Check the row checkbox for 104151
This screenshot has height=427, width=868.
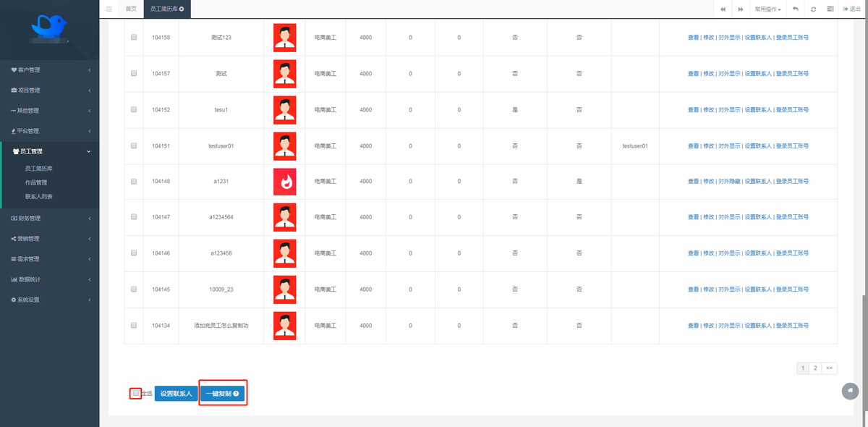(x=134, y=145)
